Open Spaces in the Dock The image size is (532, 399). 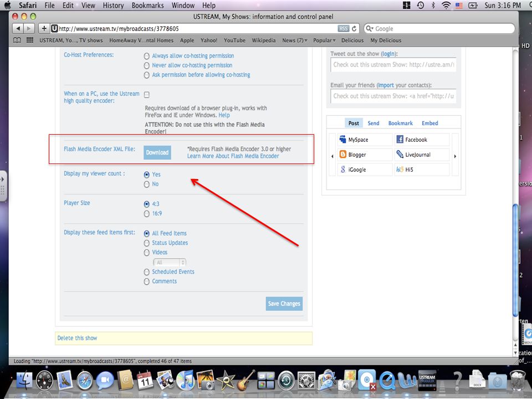266,380
